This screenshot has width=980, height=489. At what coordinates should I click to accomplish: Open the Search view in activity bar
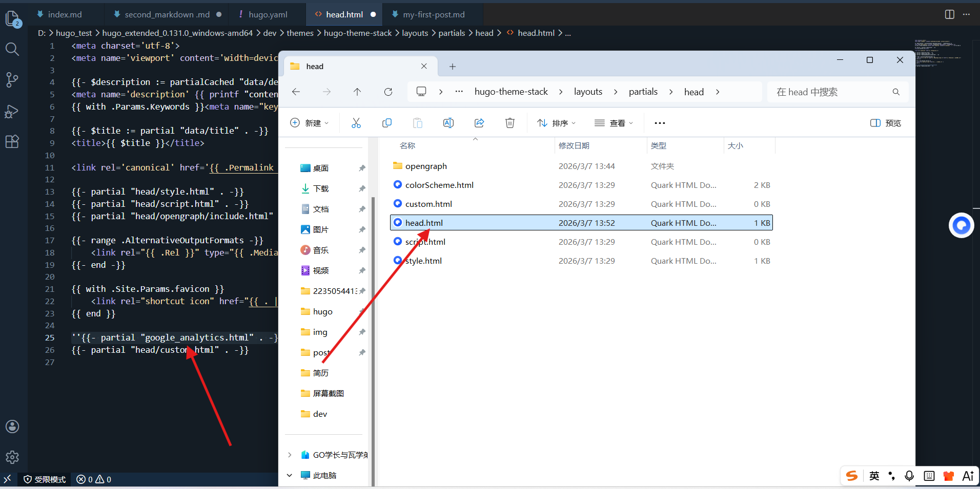pyautogui.click(x=12, y=49)
